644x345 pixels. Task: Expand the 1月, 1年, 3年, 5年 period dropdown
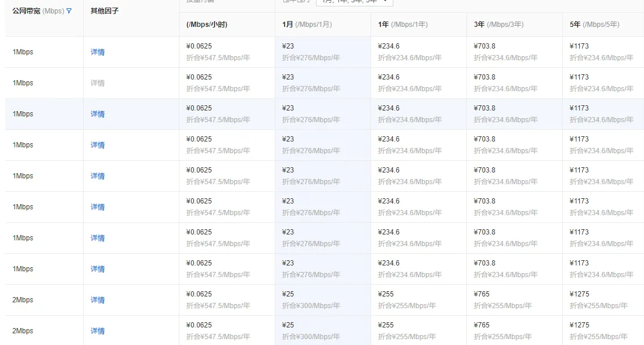(355, 2)
